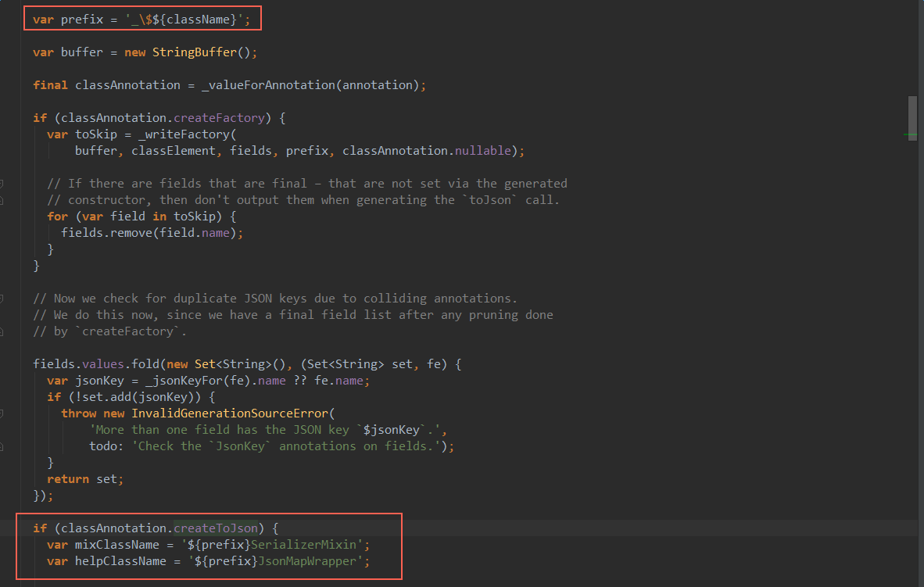This screenshot has height=587, width=924.
Task: Place cursor on InvalidGenerationSourceError class name
Action: [233, 413]
